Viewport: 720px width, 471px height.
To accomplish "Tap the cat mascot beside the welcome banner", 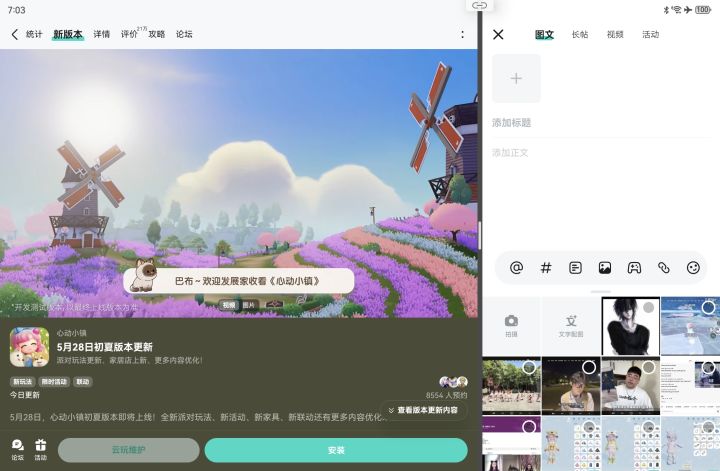I will click(142, 275).
